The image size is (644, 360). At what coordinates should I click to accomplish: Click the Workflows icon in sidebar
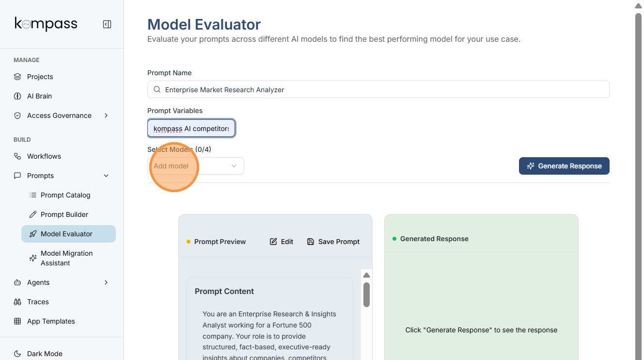tap(17, 156)
